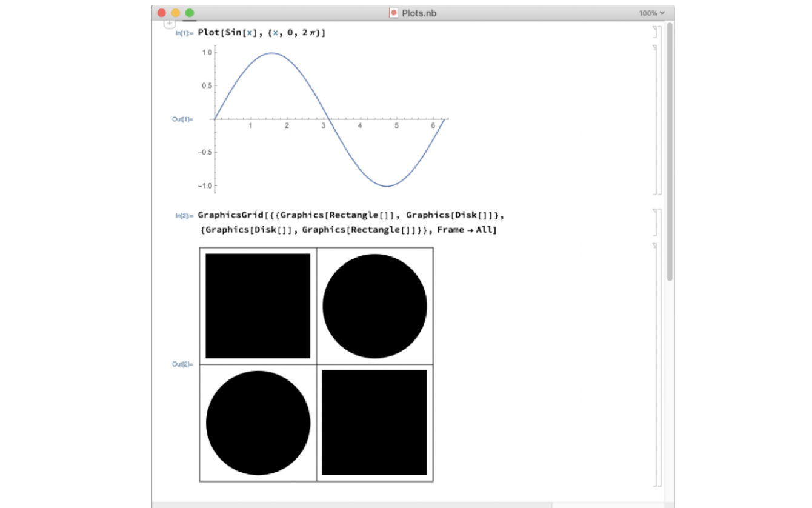Click the In[1]:= cell label

(x=184, y=33)
